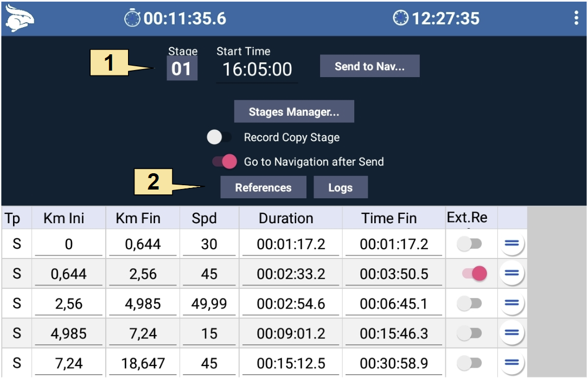588x378 pixels.
Task: Open the three-dot overflow menu
Action: (576, 18)
